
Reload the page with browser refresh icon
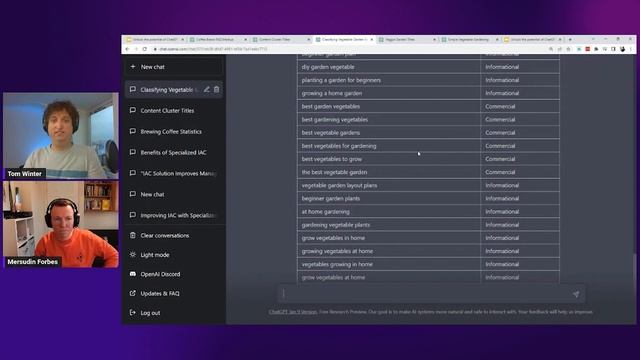tap(144, 49)
